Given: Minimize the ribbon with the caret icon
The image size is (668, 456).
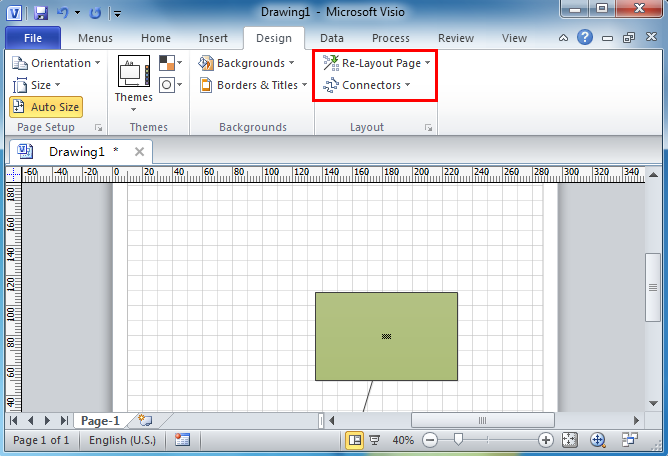Looking at the screenshot, I should [x=563, y=38].
